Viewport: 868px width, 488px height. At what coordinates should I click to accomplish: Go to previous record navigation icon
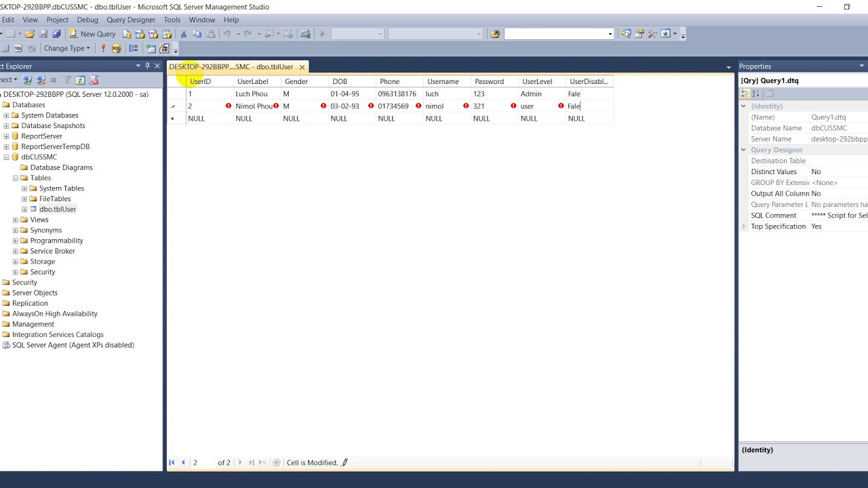tap(183, 462)
